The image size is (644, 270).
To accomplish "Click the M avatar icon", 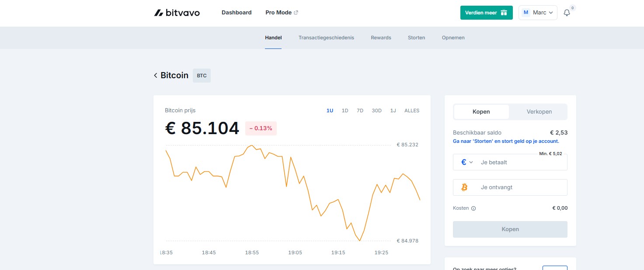I will point(526,13).
